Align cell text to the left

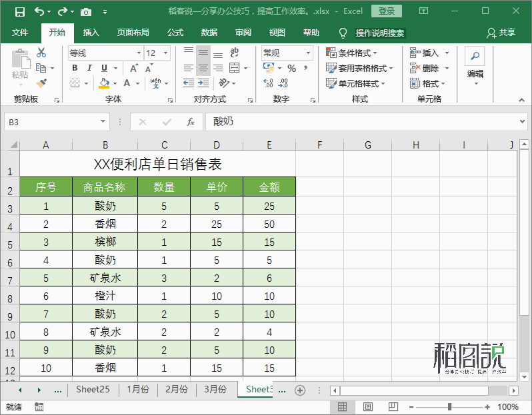coord(189,68)
